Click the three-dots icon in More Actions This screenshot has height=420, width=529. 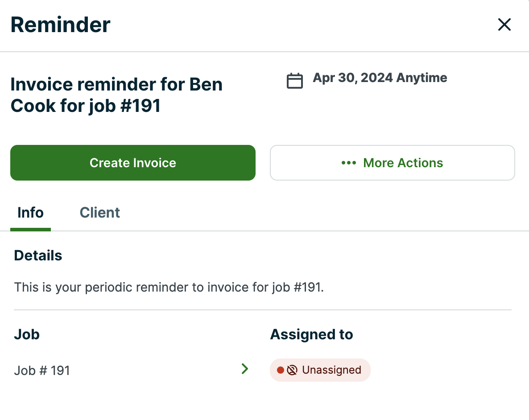coord(349,163)
